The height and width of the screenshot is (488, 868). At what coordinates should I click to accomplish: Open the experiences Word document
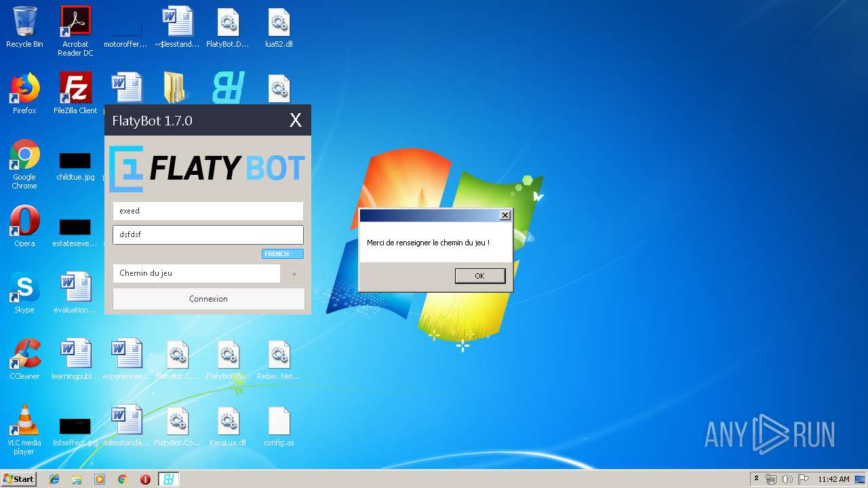click(126, 359)
